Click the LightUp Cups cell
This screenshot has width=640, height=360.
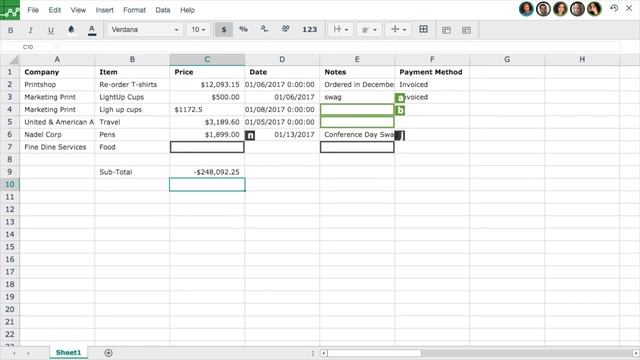coord(132,97)
